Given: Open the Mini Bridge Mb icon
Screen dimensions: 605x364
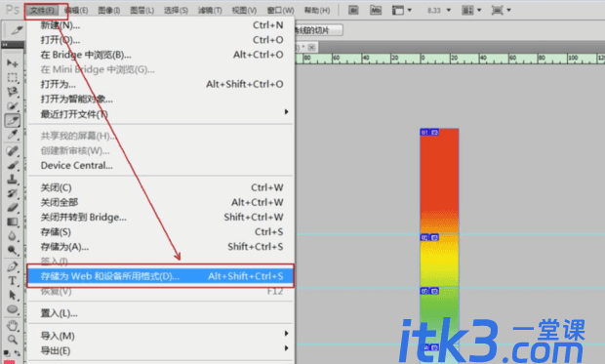Looking at the screenshot, I should [376, 10].
